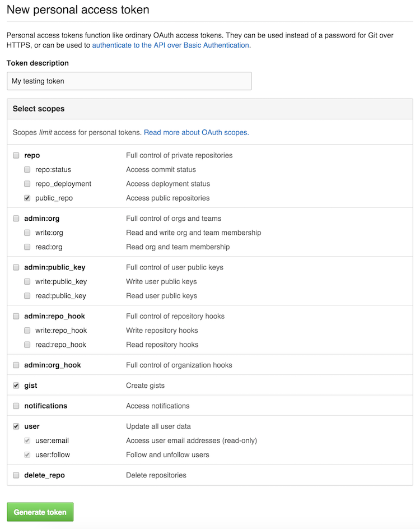This screenshot has height=529, width=420.
Task: Click the Token description text field
Action: click(129, 81)
